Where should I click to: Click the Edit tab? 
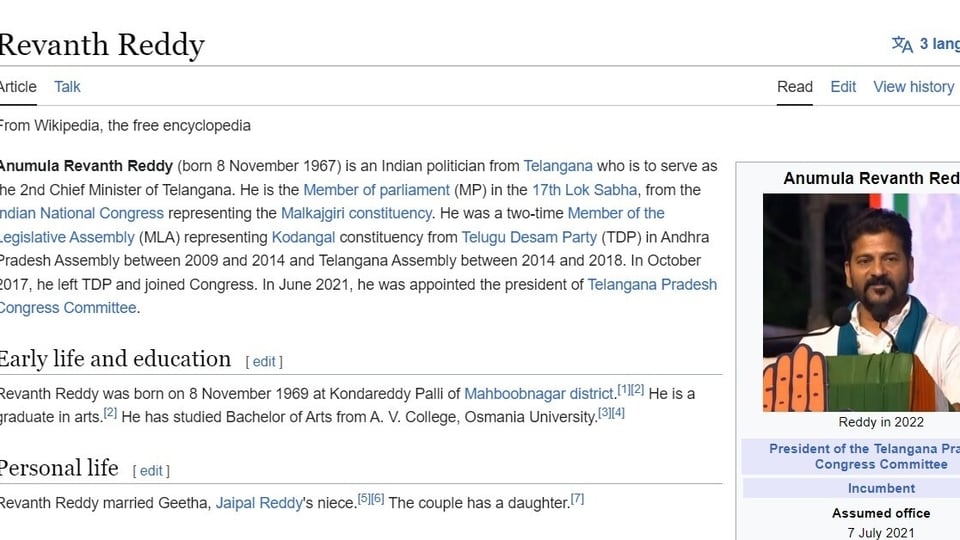(x=843, y=87)
